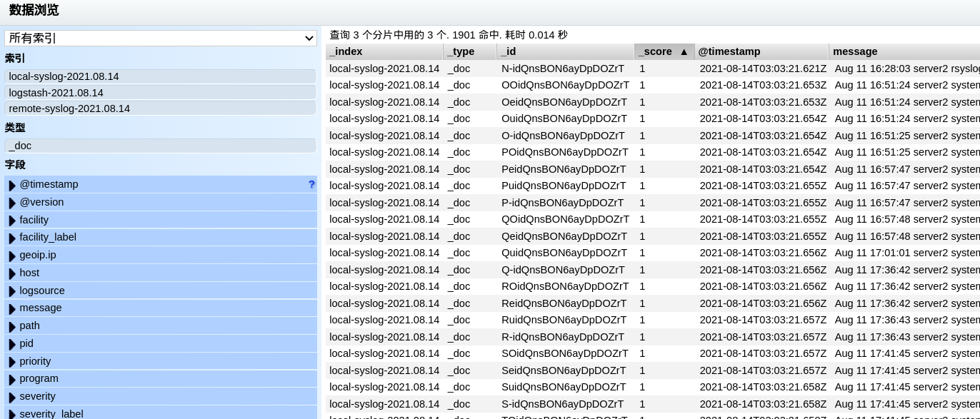Sort by the @timestamp column header
This screenshot has height=419, width=980.
[x=761, y=51]
